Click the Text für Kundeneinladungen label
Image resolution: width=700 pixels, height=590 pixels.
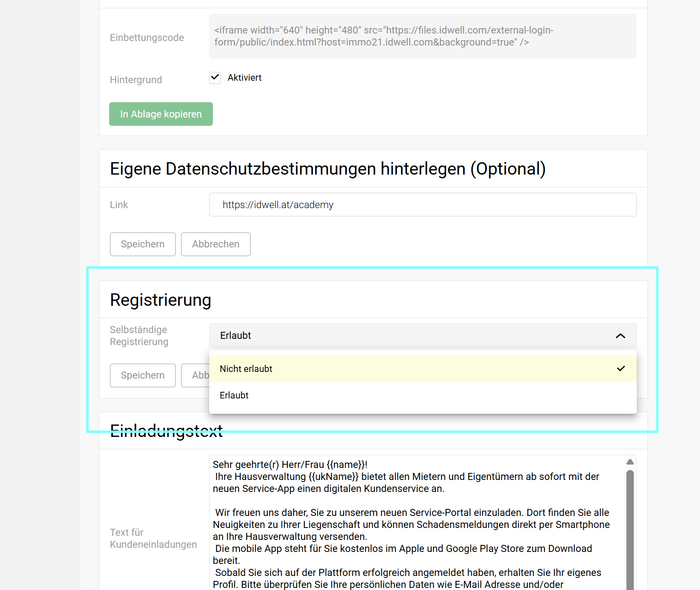(153, 538)
